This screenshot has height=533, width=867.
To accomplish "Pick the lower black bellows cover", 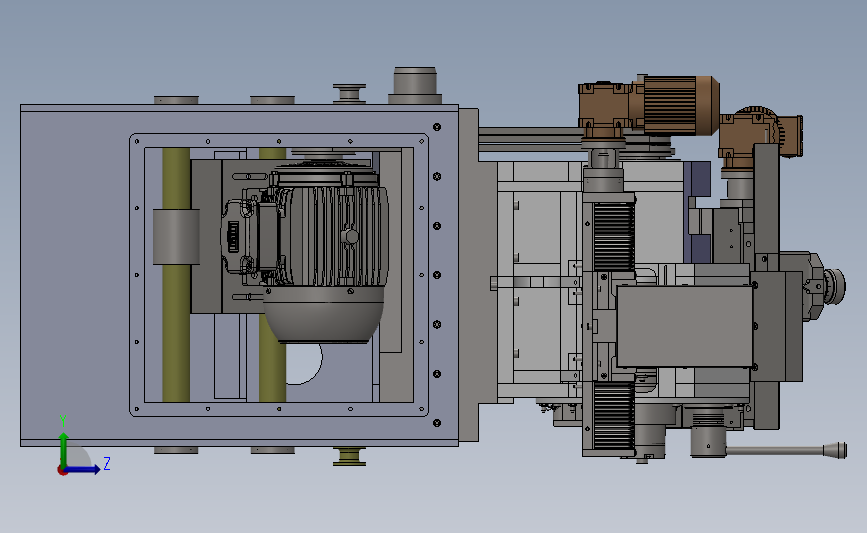I will [613, 416].
